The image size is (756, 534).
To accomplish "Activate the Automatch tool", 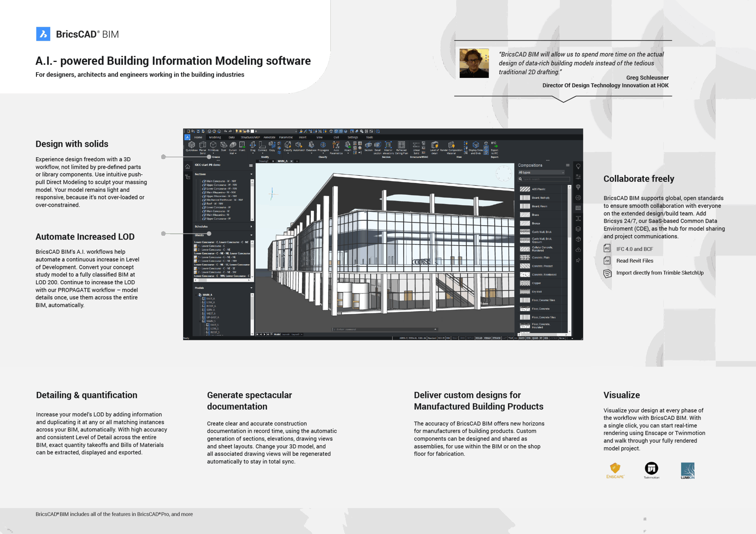I will click(299, 145).
